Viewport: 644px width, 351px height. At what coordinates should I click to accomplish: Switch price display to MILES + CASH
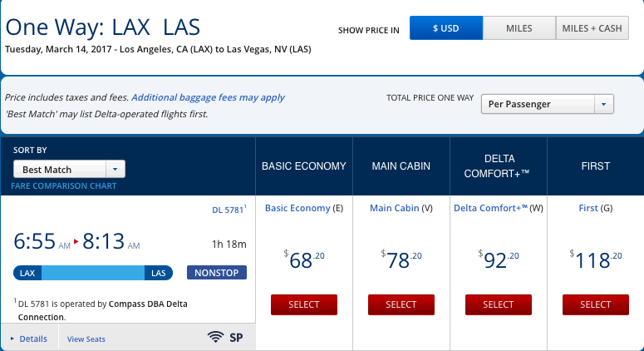click(592, 28)
